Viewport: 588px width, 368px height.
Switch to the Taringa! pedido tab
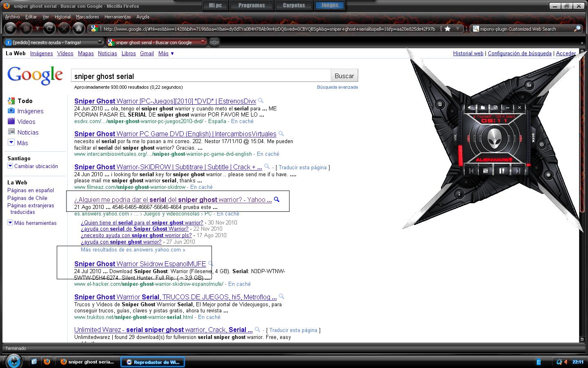[53, 42]
